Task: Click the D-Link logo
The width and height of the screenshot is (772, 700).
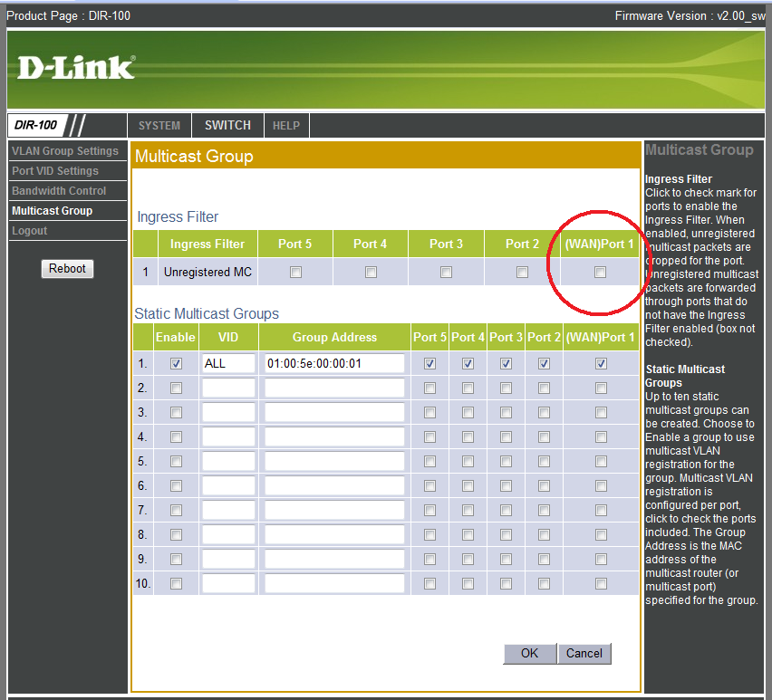Action: tap(76, 68)
